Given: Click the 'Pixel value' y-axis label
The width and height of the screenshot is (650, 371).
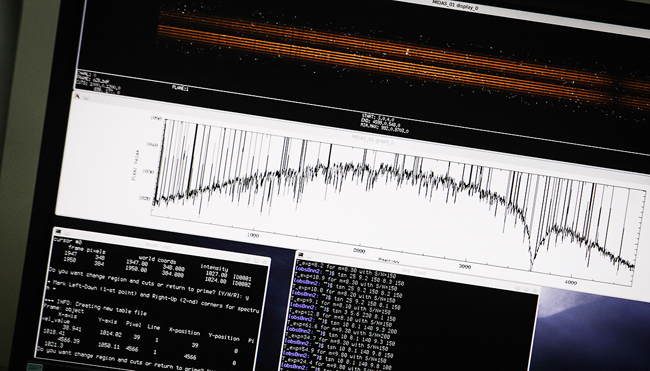Looking at the screenshot, I should point(134,165).
